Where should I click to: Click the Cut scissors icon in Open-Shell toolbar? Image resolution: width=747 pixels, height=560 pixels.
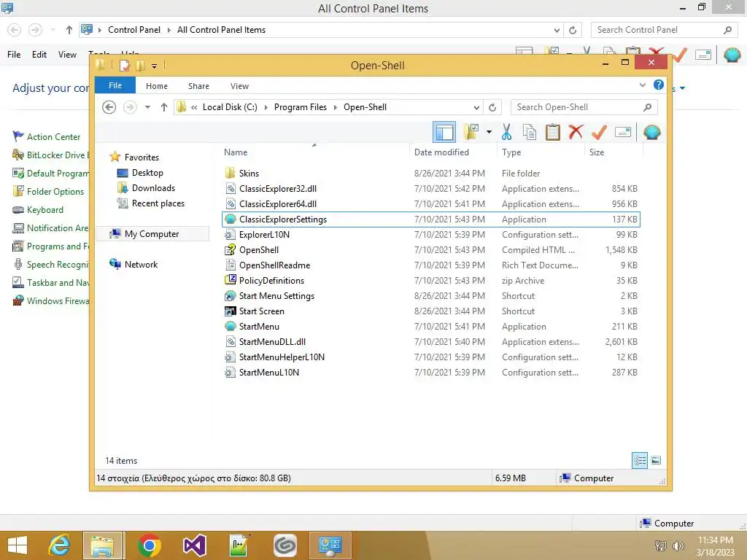506,132
